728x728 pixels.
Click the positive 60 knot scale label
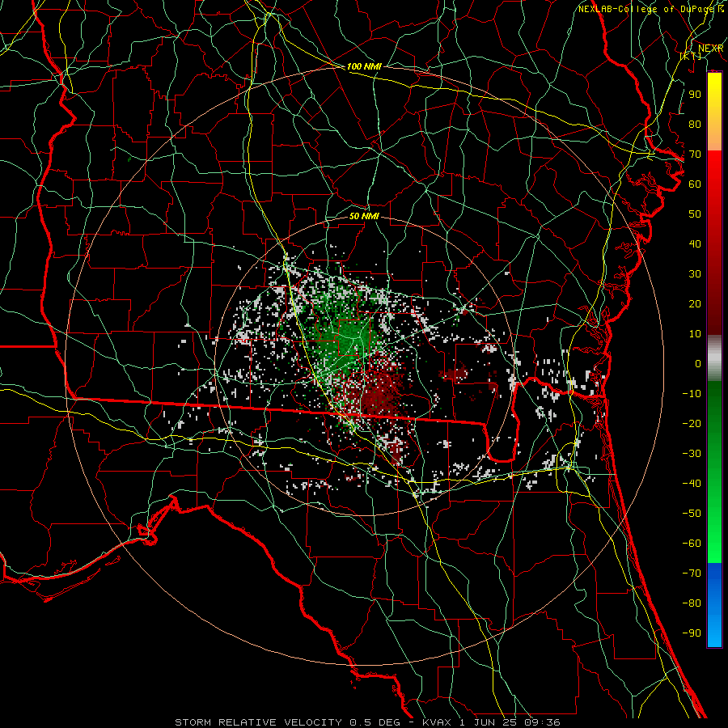click(695, 184)
